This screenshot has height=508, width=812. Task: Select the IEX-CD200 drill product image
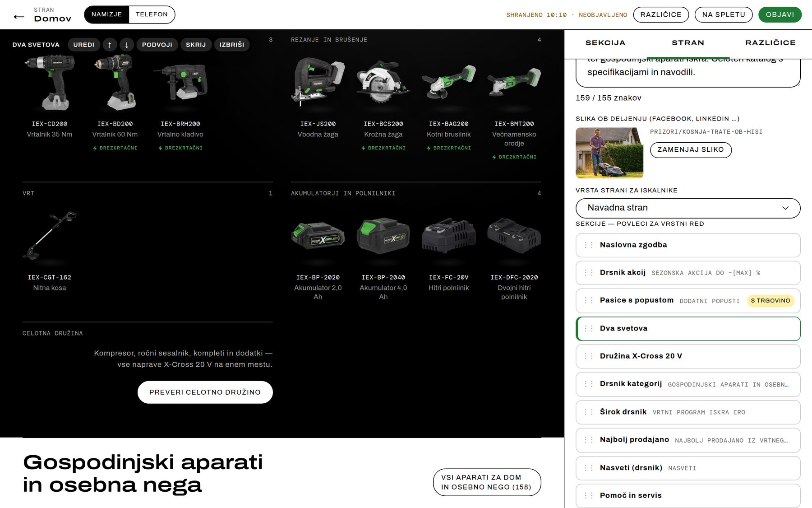coord(50,82)
